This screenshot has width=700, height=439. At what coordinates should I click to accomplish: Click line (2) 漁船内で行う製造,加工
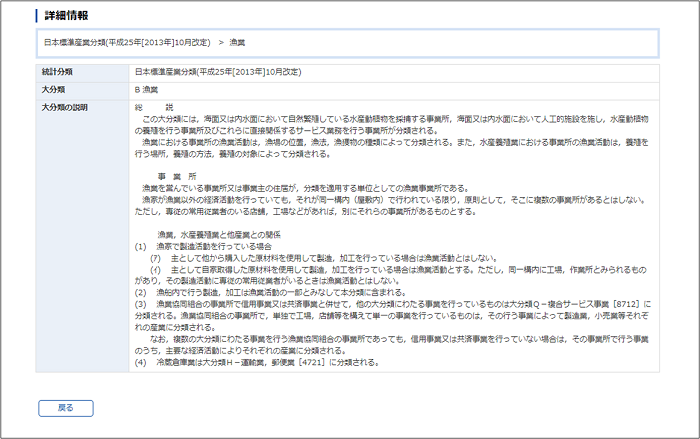[270, 293]
